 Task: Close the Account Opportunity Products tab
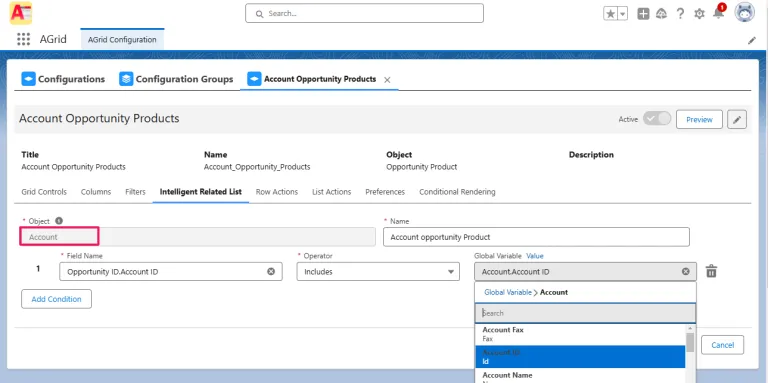[387, 80]
